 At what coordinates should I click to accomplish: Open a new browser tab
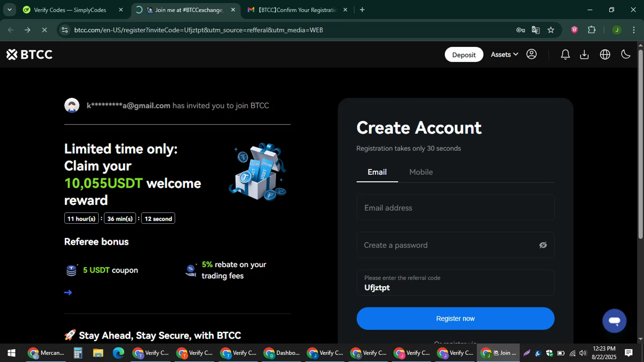362,10
